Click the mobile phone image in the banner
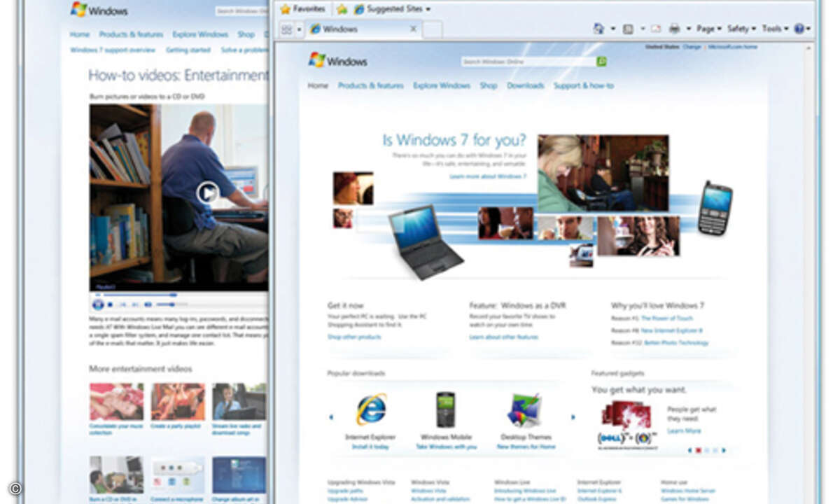Image resolution: width=840 pixels, height=504 pixels. pos(715,208)
